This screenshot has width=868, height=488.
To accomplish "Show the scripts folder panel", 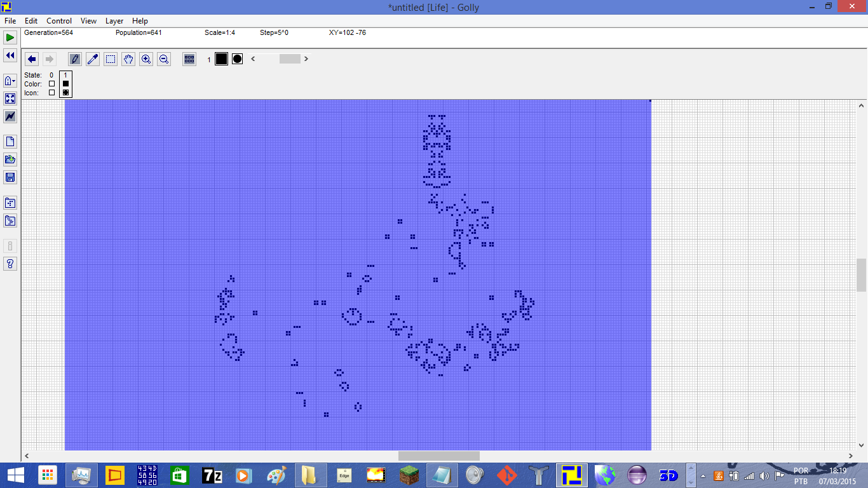I will tap(10, 220).
